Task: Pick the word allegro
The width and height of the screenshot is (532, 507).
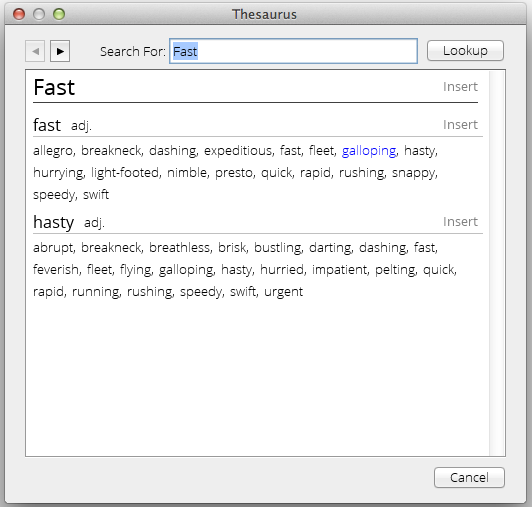Action: click(53, 151)
